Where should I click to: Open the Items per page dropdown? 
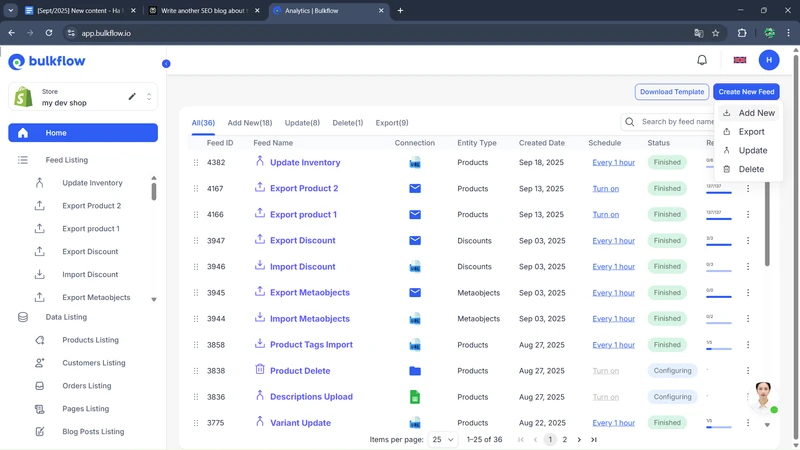pyautogui.click(x=442, y=439)
